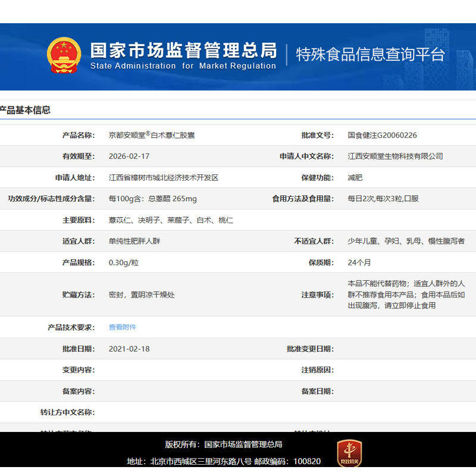476x476 pixels.
Task: Click footer address 北京市西城区三里河东路八号
Action: click(201, 462)
